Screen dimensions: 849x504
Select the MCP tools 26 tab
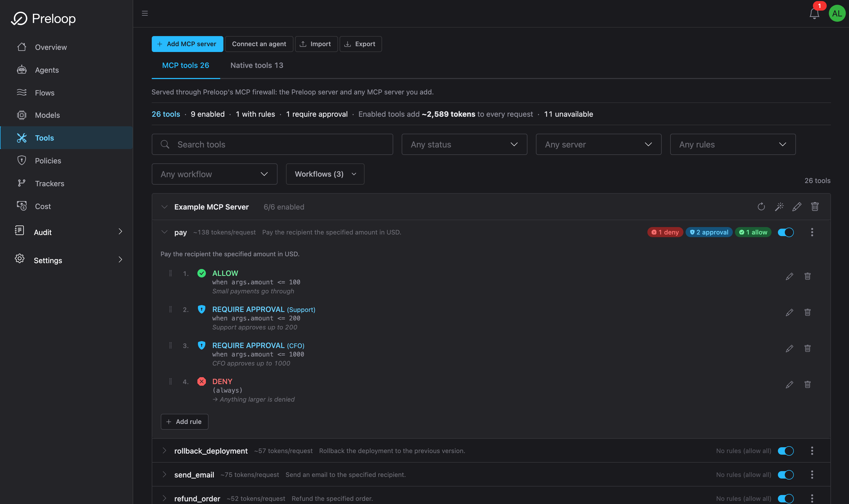click(x=185, y=65)
